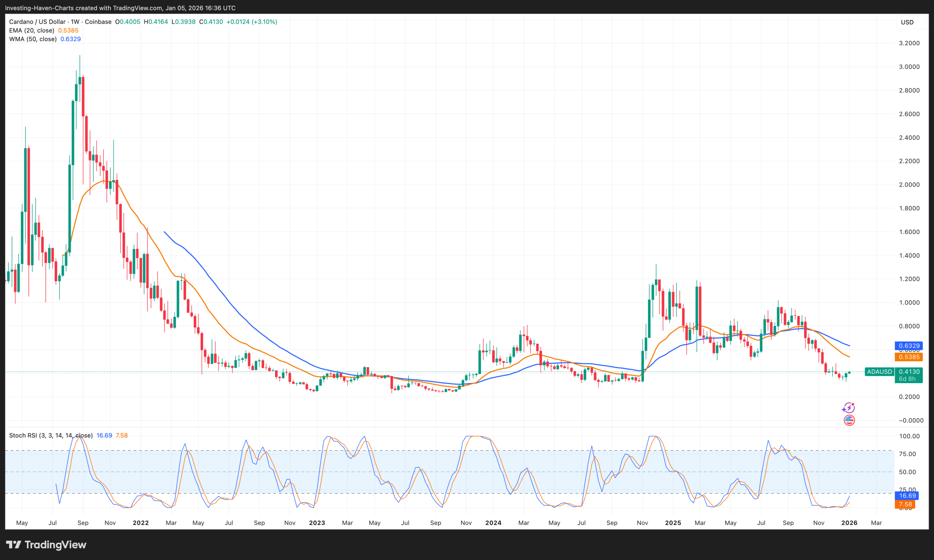Screen dimensions: 934x560
Task: Click the Coinbase exchange label in the legend
Action: 99,22
